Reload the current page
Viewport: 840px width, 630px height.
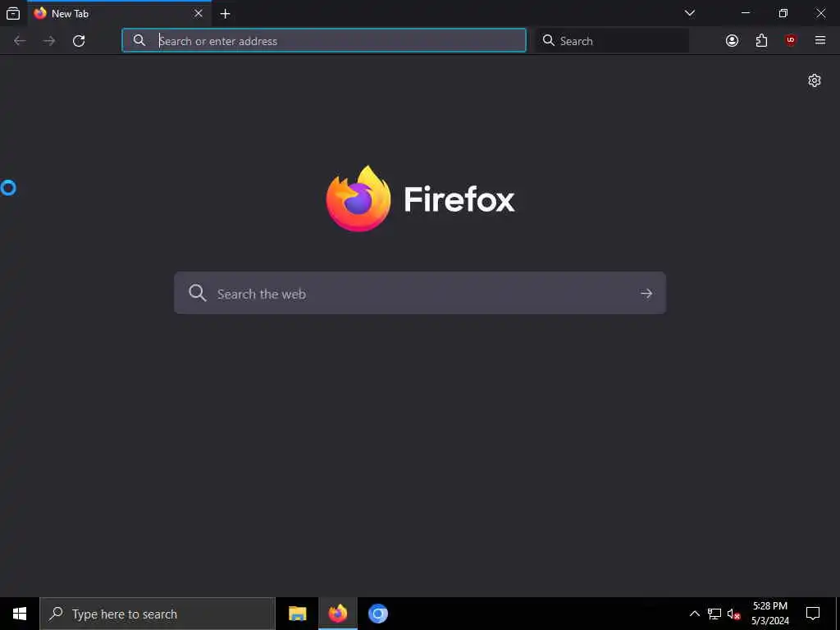79,41
